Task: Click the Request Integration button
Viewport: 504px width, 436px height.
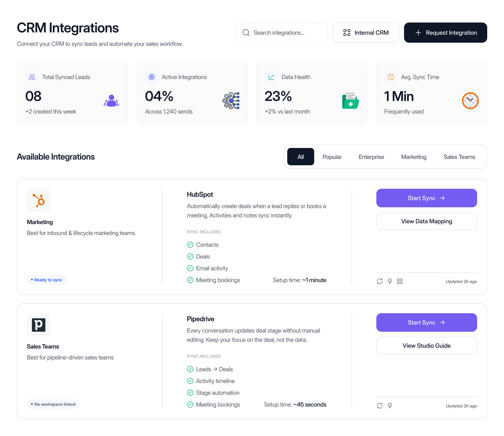Action: tap(445, 32)
